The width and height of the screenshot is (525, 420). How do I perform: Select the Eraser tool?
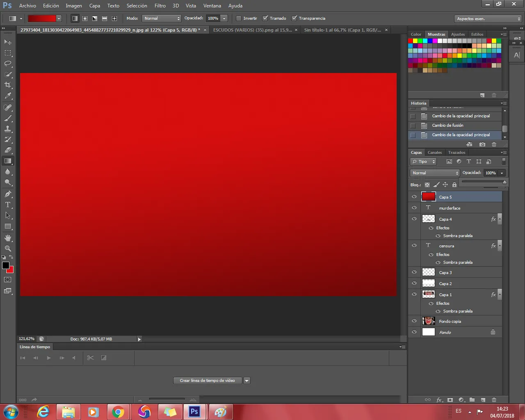pyautogui.click(x=8, y=150)
